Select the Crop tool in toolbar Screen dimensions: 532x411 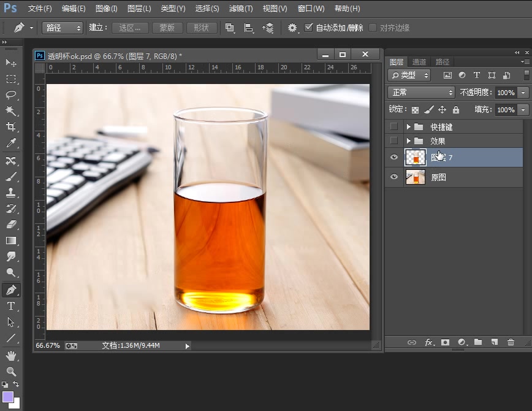pyautogui.click(x=11, y=127)
